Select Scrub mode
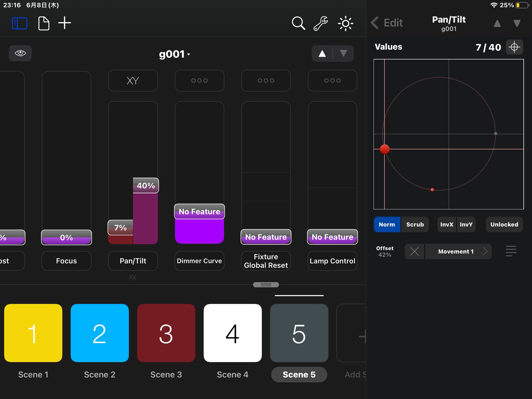Image resolution: width=532 pixels, height=399 pixels. [415, 224]
